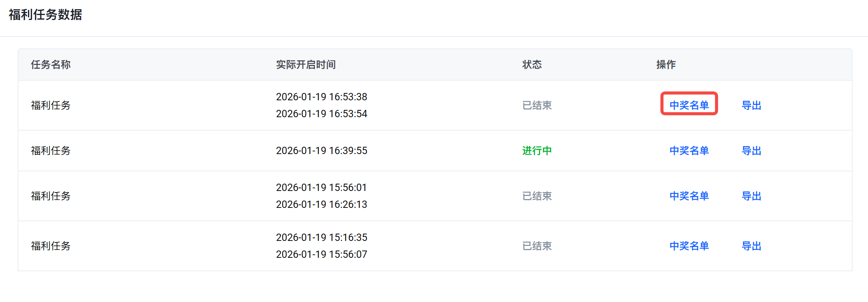Image resolution: width=868 pixels, height=302 pixels.
Task: Click the 状态 column header
Action: [x=532, y=64]
